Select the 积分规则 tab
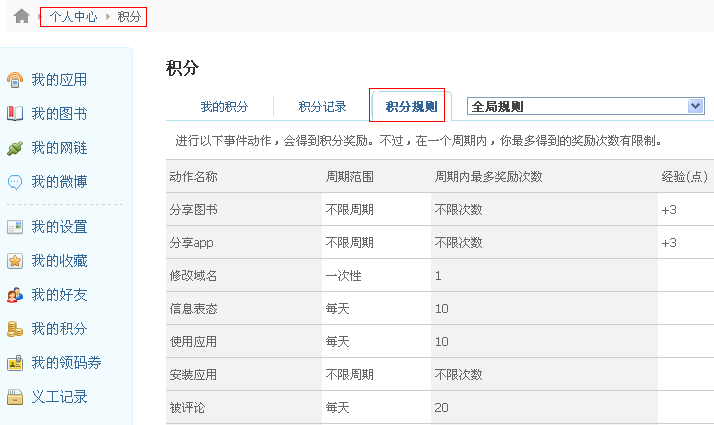714x425 pixels. [411, 106]
